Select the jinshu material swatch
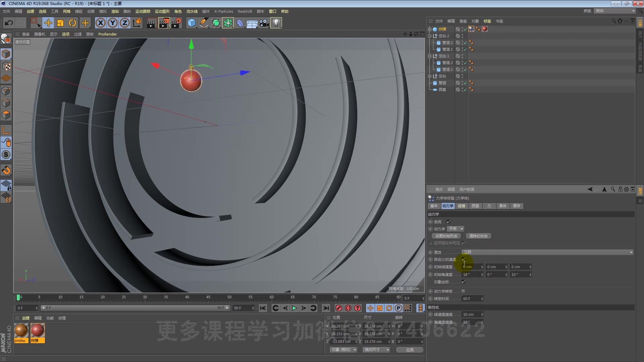The height and width of the screenshot is (362, 644). coord(21,331)
